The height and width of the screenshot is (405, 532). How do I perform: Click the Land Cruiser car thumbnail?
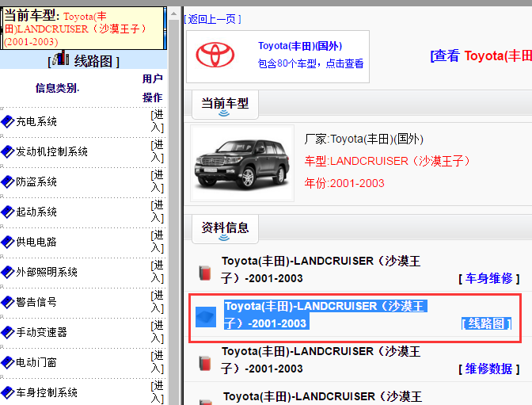click(x=242, y=163)
